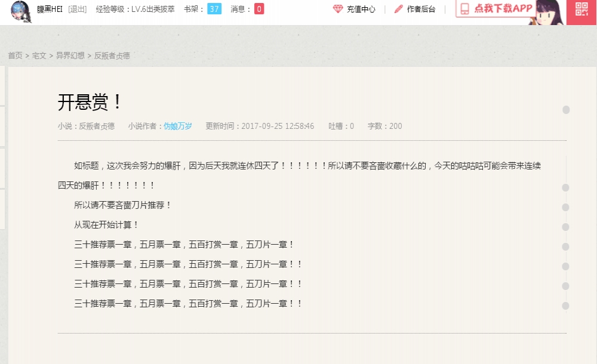The width and height of the screenshot is (597, 364).
Task: Click the anime girl mascot image
Action: click(x=546, y=13)
